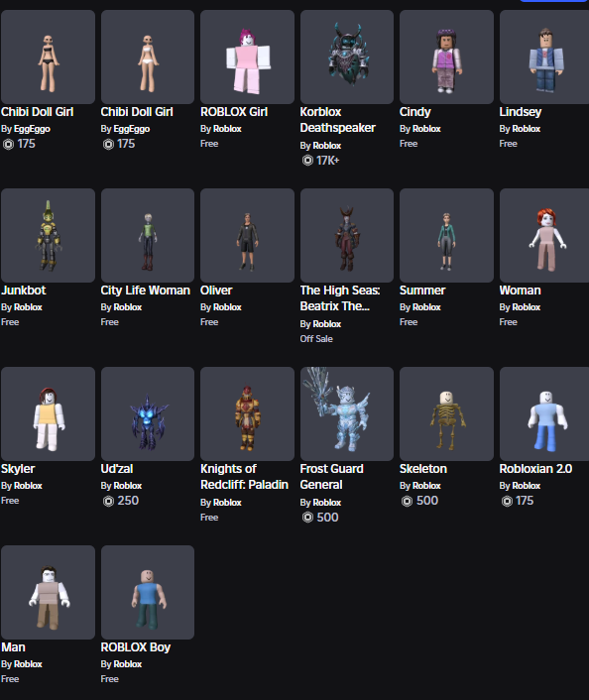Click creator Roblox under Junkbot

[28, 307]
